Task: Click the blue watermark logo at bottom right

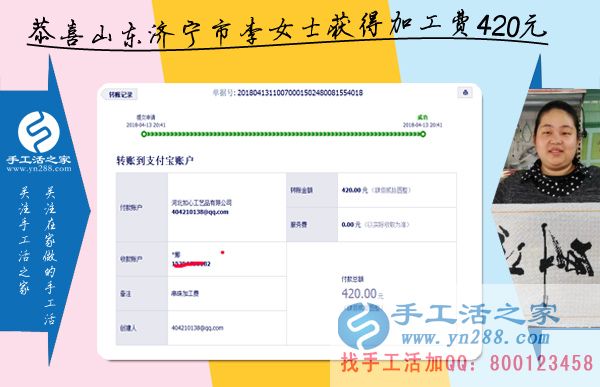Action: pyautogui.click(x=363, y=326)
